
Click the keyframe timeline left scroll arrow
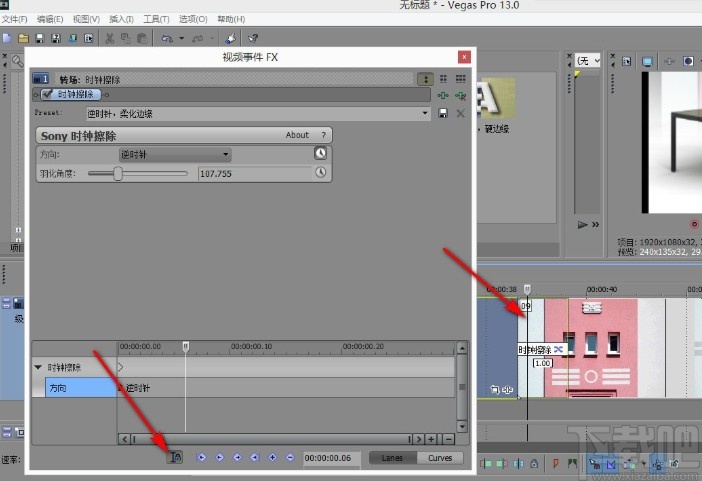pyautogui.click(x=124, y=439)
